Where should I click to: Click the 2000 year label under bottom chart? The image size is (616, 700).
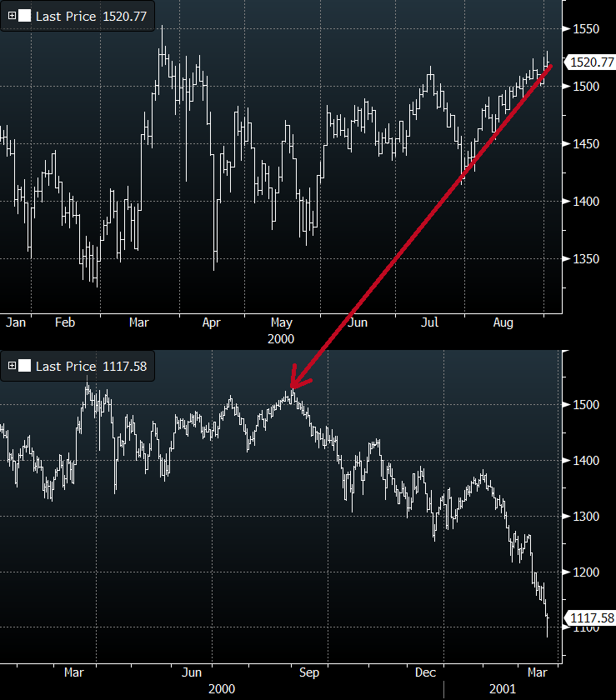click(222, 689)
